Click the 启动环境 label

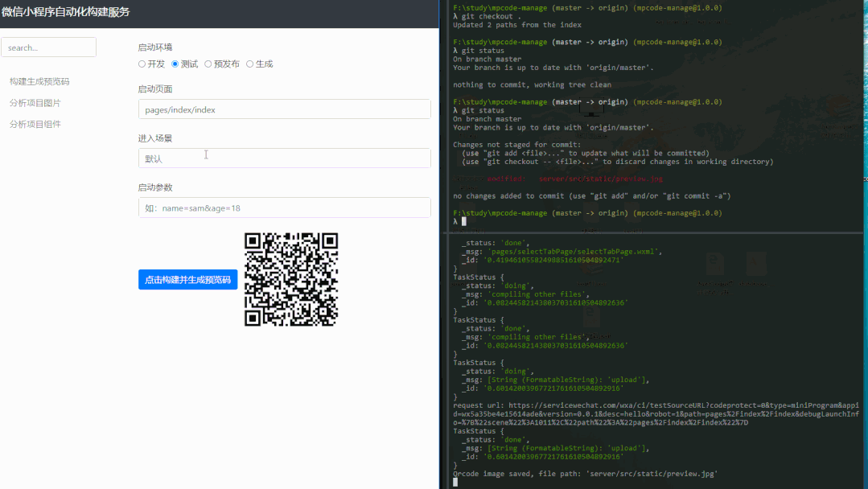click(155, 47)
